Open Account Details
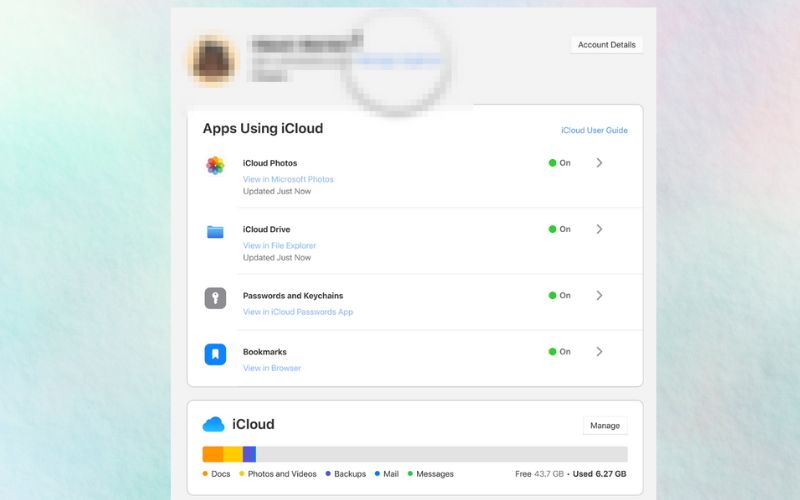Viewport: 800px width, 500px height. 607,45
